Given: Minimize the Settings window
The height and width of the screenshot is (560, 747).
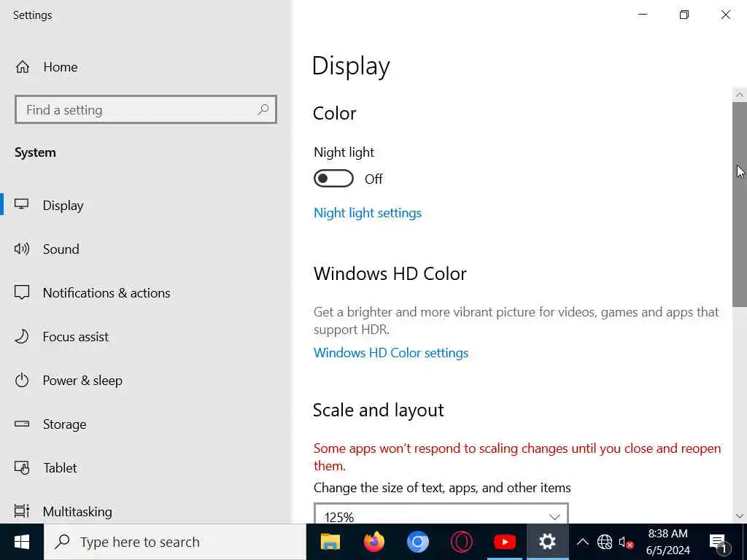Looking at the screenshot, I should tap(643, 15).
